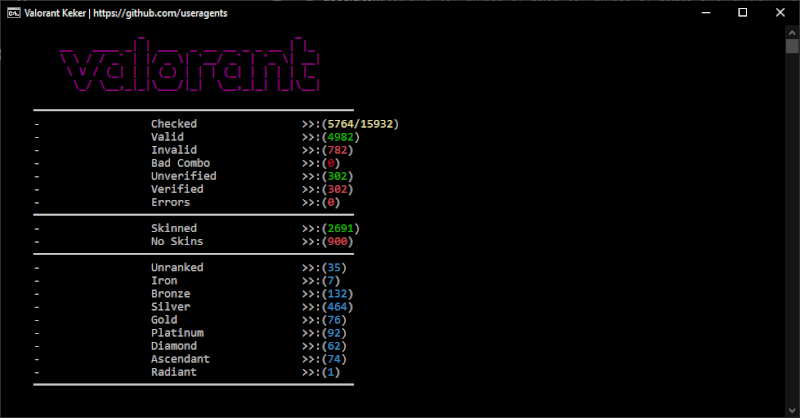Maximize the Valorant Keker console window
This screenshot has height=418, width=800.
point(743,13)
